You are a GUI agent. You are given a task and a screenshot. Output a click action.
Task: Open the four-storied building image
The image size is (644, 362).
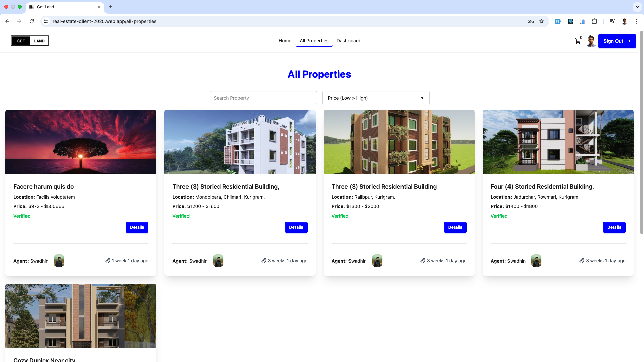coord(558,142)
